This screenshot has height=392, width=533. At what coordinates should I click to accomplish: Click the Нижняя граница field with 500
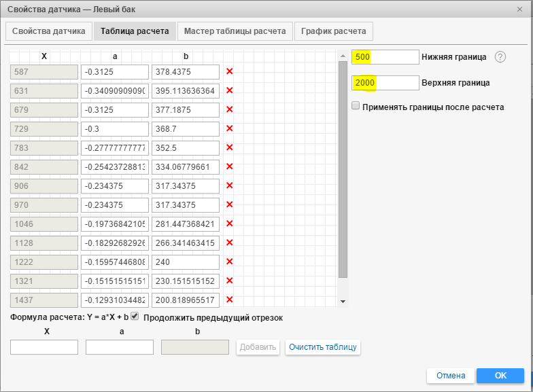(x=385, y=57)
